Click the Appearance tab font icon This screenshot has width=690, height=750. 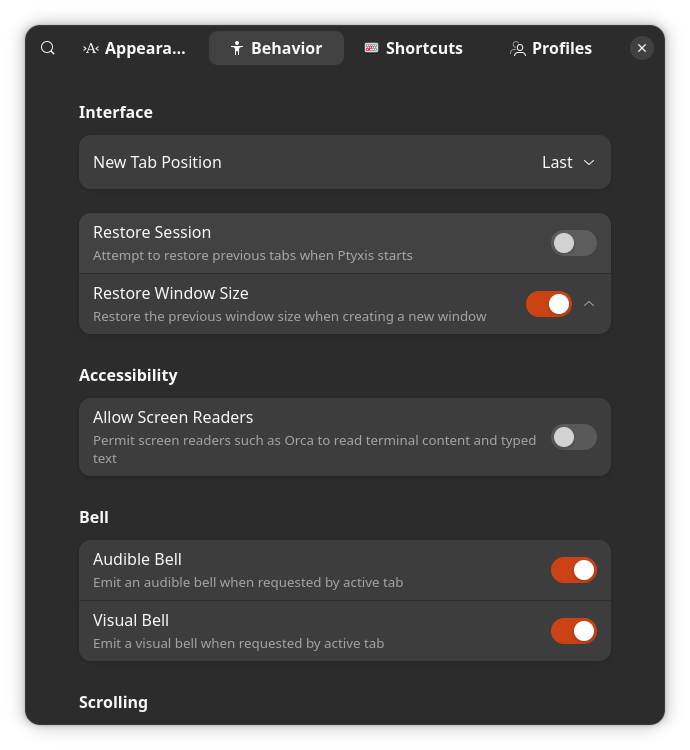(x=91, y=48)
